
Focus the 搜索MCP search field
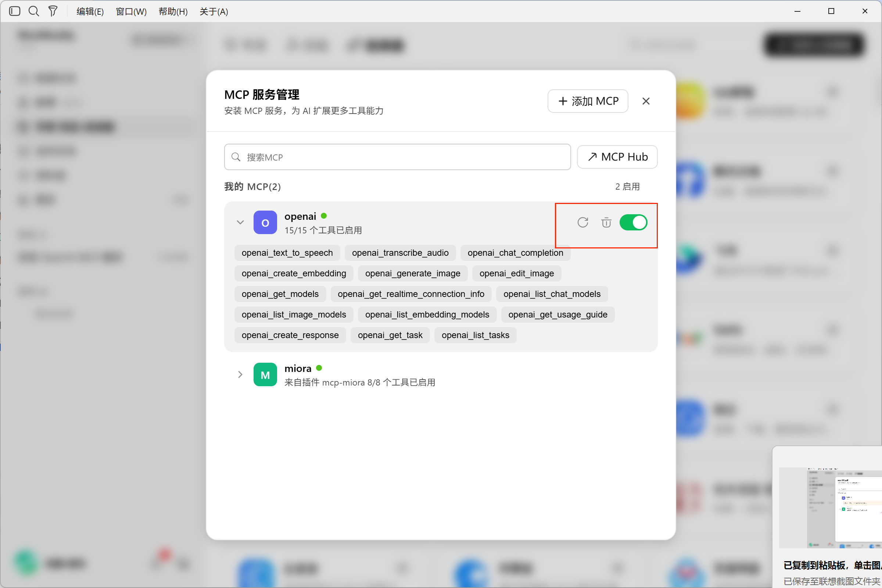pos(398,157)
